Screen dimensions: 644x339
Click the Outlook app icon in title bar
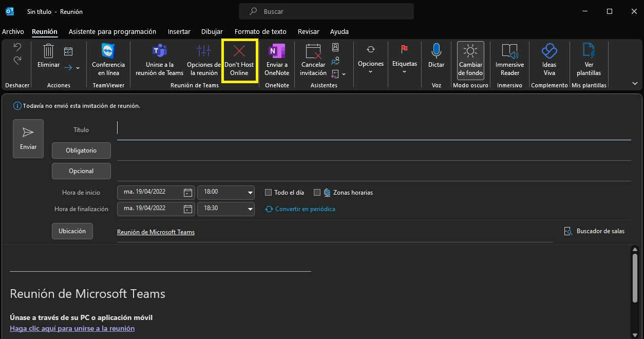10,11
